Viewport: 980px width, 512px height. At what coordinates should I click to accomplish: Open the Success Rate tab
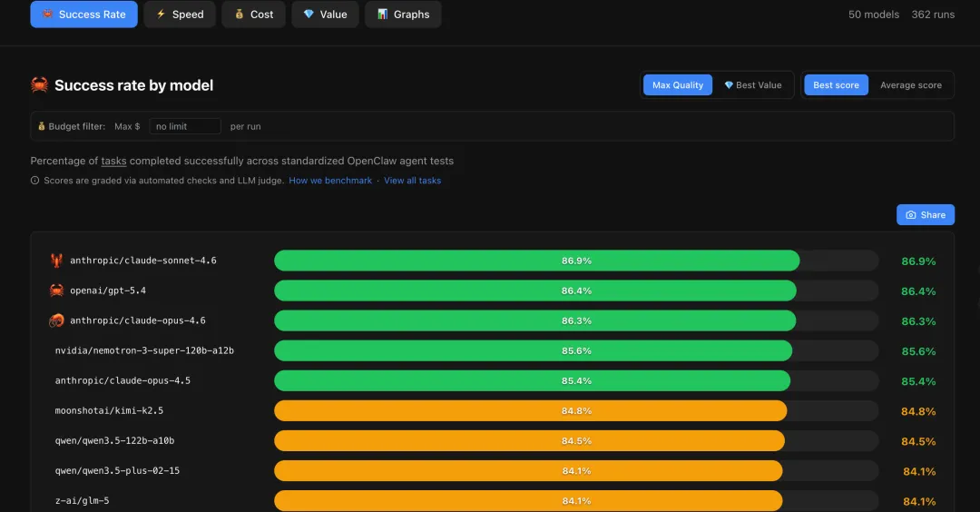click(83, 14)
